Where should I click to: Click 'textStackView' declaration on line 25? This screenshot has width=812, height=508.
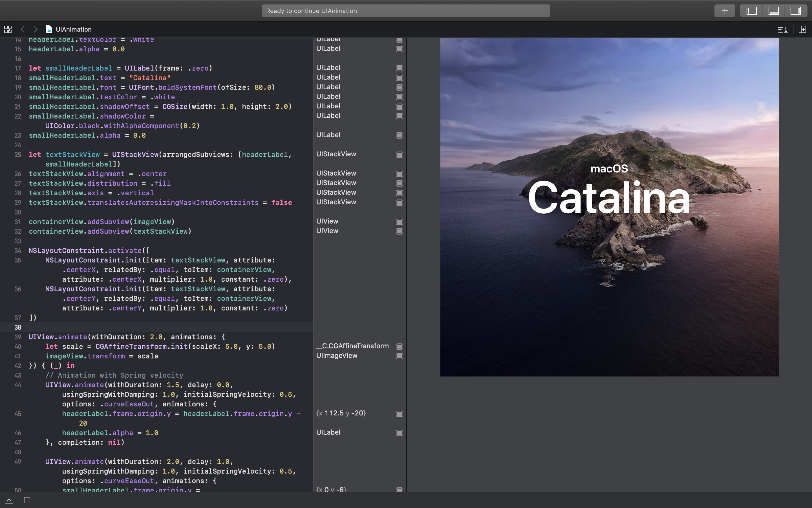click(72, 155)
